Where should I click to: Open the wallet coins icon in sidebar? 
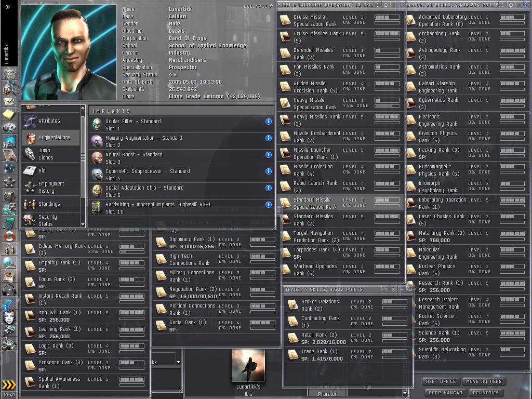click(x=9, y=209)
